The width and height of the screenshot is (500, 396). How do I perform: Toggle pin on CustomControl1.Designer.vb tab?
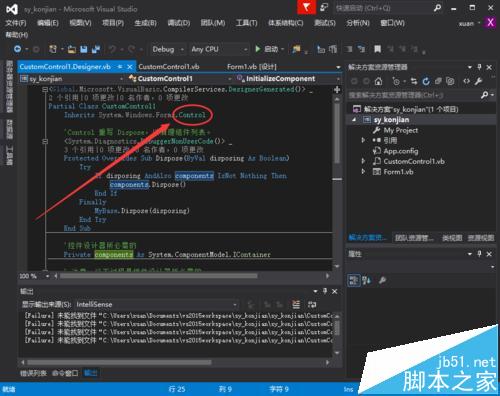[120, 67]
